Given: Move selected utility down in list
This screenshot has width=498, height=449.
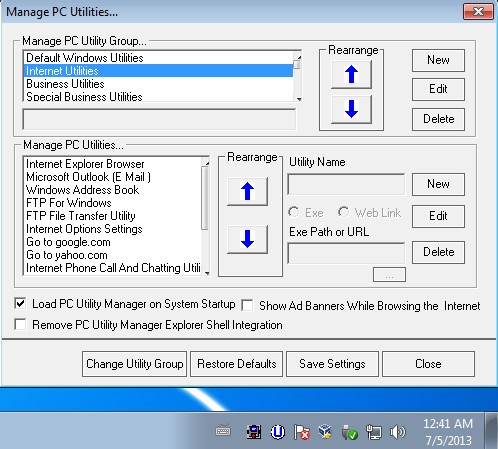Looking at the screenshot, I should click(x=247, y=239).
